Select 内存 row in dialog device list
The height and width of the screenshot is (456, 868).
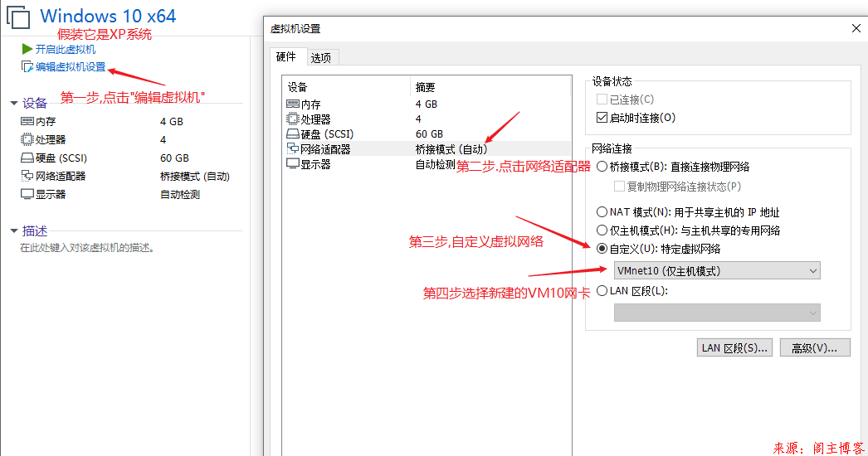[x=427, y=104]
